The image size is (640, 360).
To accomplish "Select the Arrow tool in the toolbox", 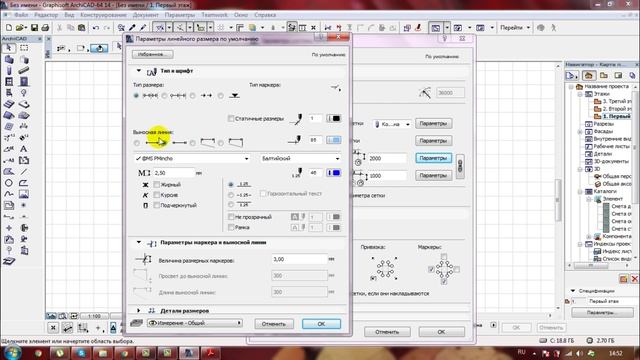I will [x=9, y=48].
